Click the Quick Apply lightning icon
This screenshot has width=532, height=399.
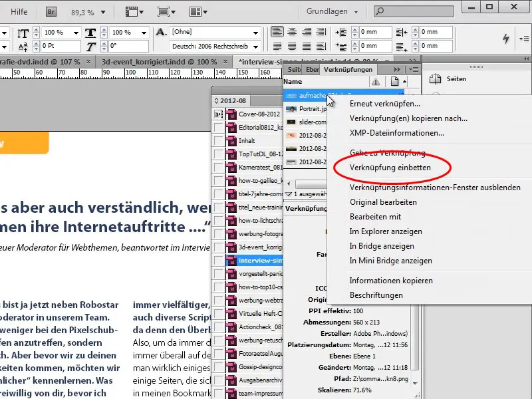506,39
